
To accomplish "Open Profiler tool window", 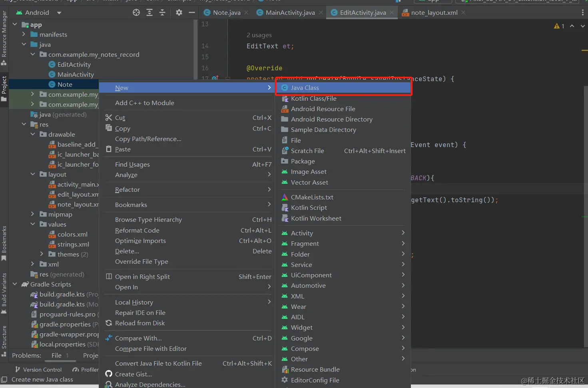I will click(86, 370).
